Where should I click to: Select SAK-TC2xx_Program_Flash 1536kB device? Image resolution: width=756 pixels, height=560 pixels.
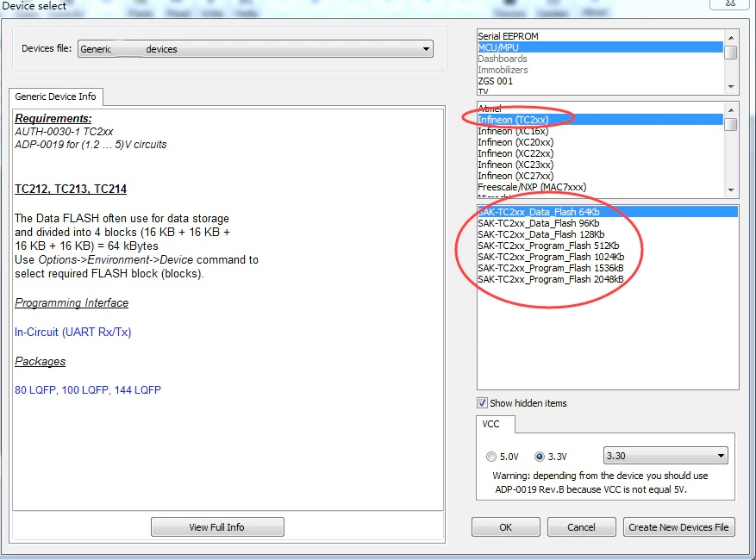pyautogui.click(x=608, y=268)
